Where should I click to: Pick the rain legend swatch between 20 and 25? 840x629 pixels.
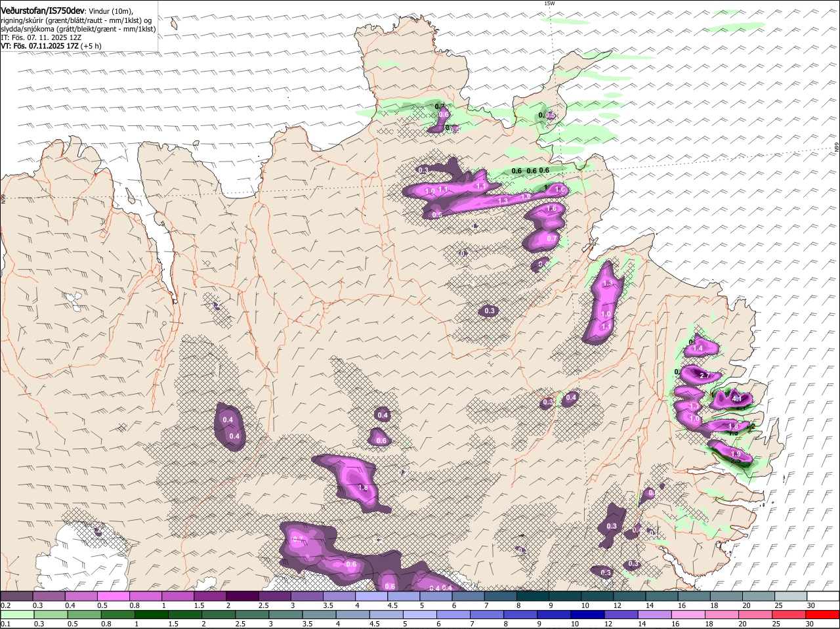(756, 615)
